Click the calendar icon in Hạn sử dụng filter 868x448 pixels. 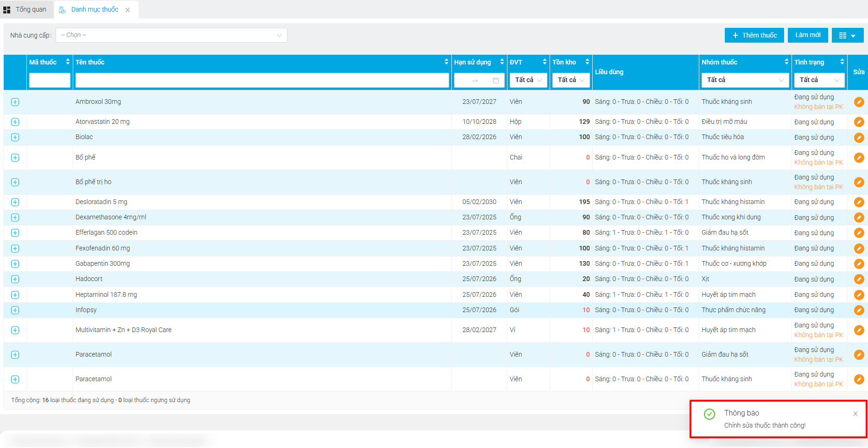495,80
